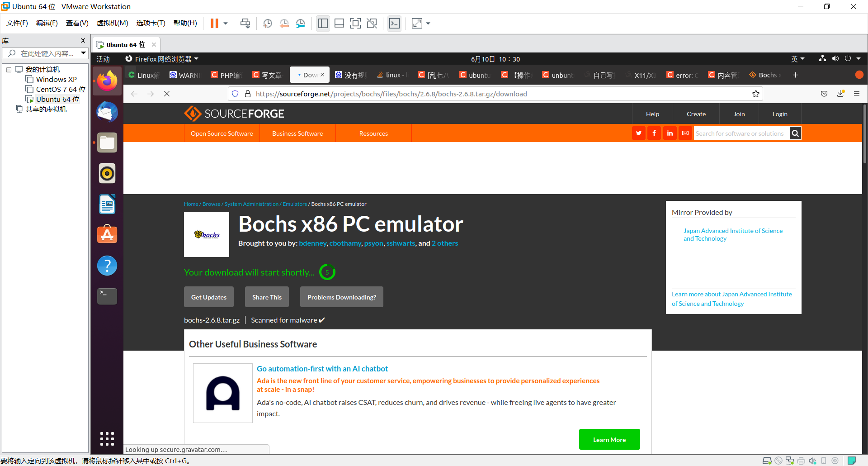Select Windows XP in the library tree
Viewport: 868px width, 466px height.
point(56,80)
